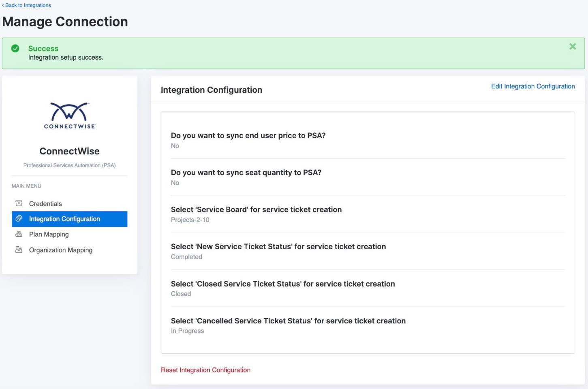This screenshot has height=389, width=588.
Task: Click Reset Integration Configuration link
Action: click(x=205, y=370)
